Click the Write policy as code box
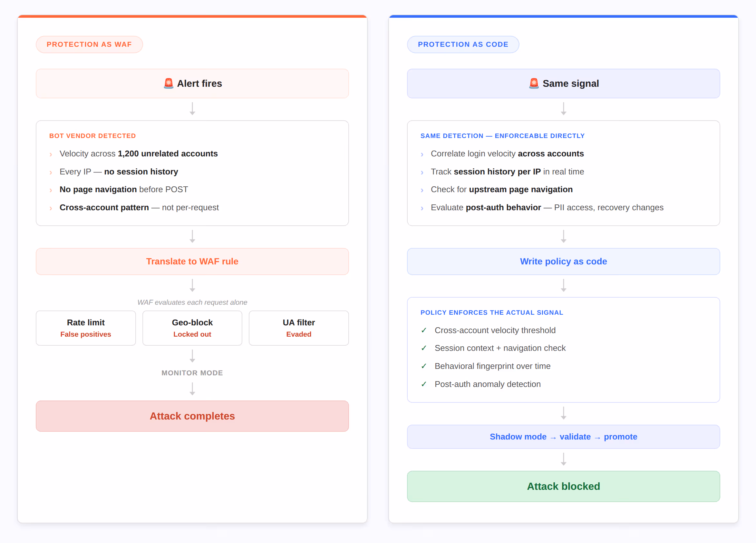The height and width of the screenshot is (543, 756). click(x=563, y=262)
